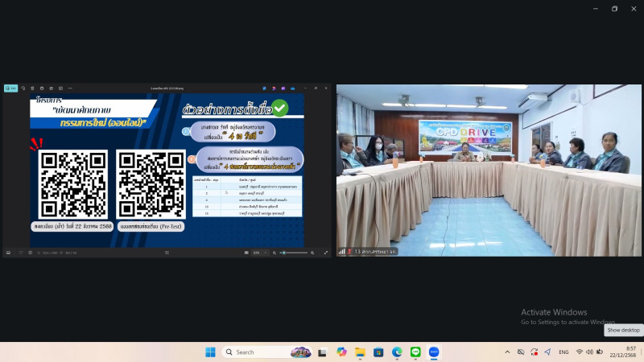Click the zoom slider in Photos
This screenshot has width=644, height=362.
[295, 253]
